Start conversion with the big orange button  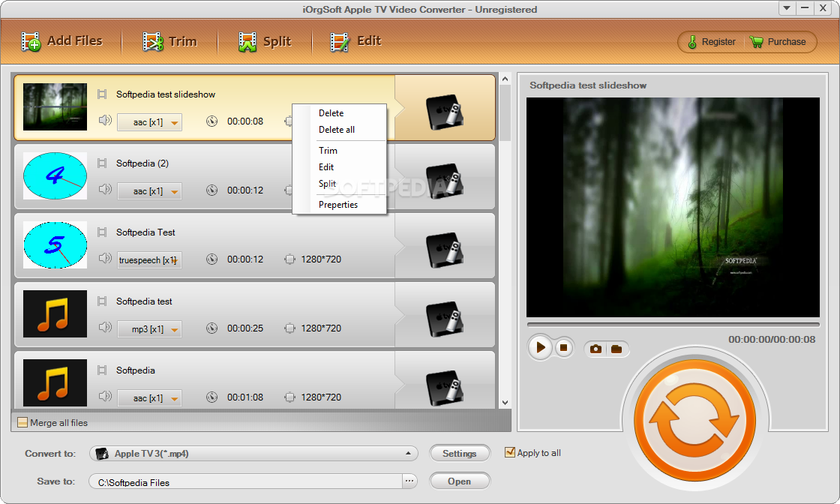coord(694,419)
